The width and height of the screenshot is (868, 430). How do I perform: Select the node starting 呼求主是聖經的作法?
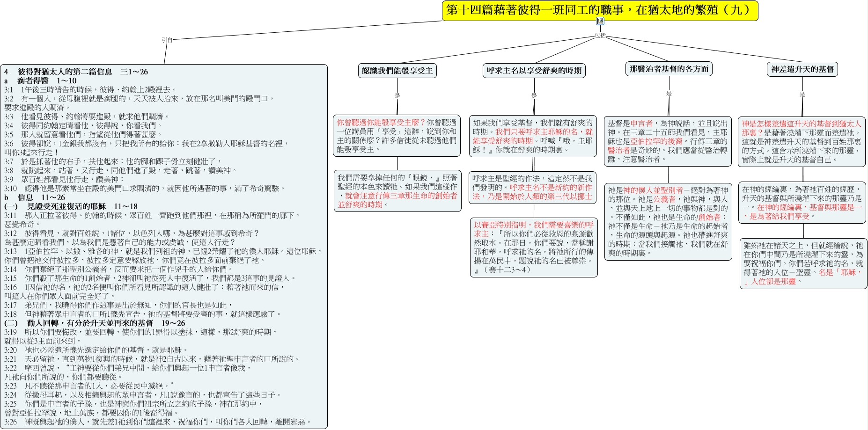(533, 187)
